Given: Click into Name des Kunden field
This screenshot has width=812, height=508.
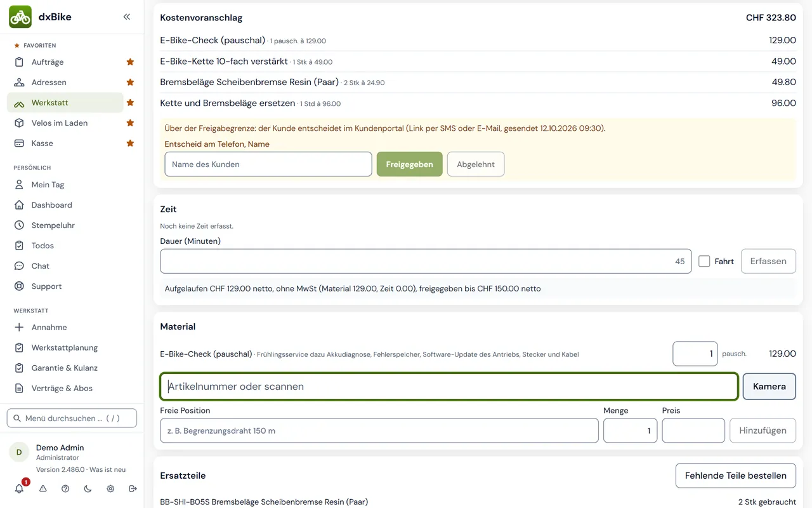Looking at the screenshot, I should (x=268, y=164).
